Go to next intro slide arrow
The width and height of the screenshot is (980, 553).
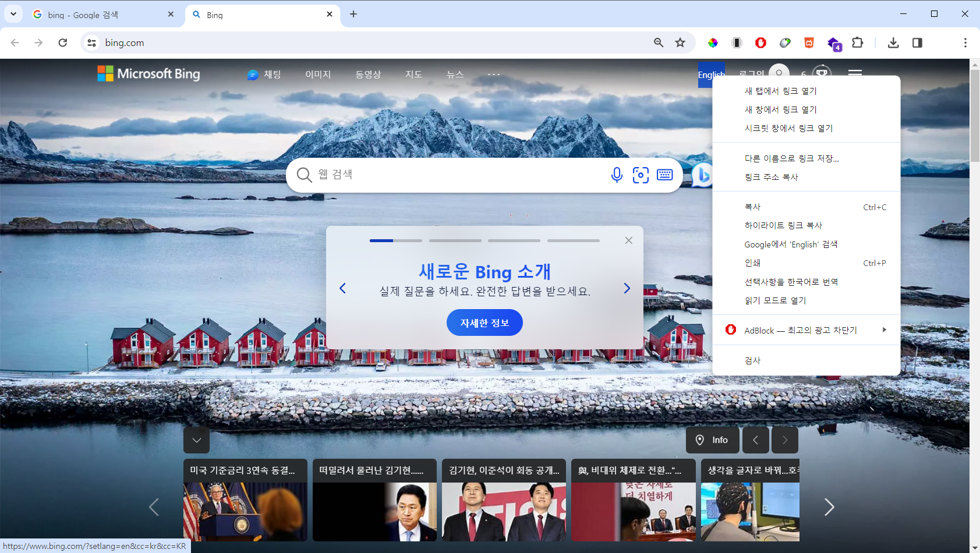(x=627, y=288)
